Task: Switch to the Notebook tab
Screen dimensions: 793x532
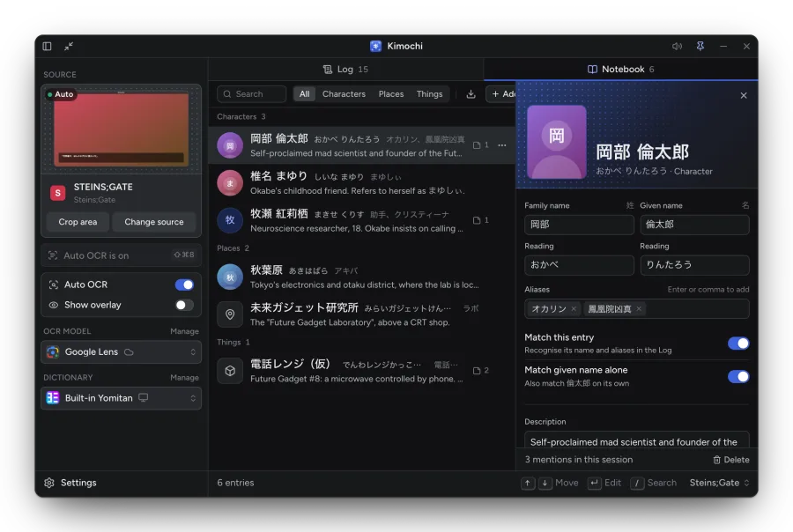Action: point(621,70)
